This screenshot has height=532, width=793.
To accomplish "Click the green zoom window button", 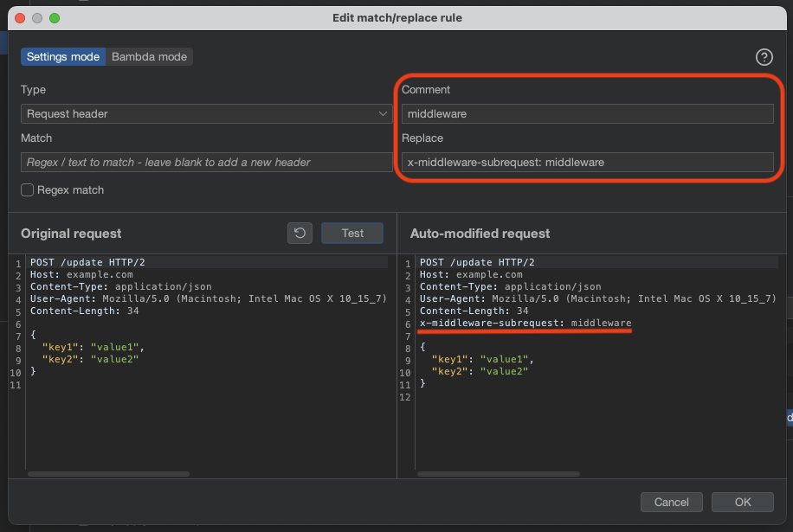I will [55, 18].
